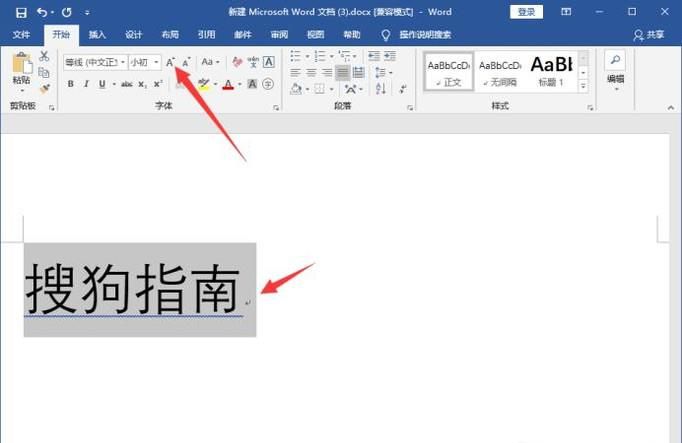
Task: Click the Shading paint bucket icon
Action: [296, 89]
